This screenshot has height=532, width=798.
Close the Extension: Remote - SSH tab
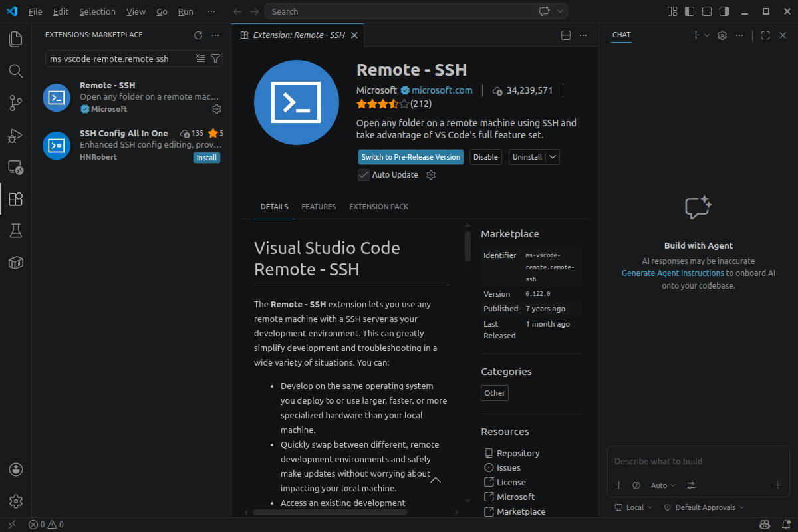click(x=354, y=35)
